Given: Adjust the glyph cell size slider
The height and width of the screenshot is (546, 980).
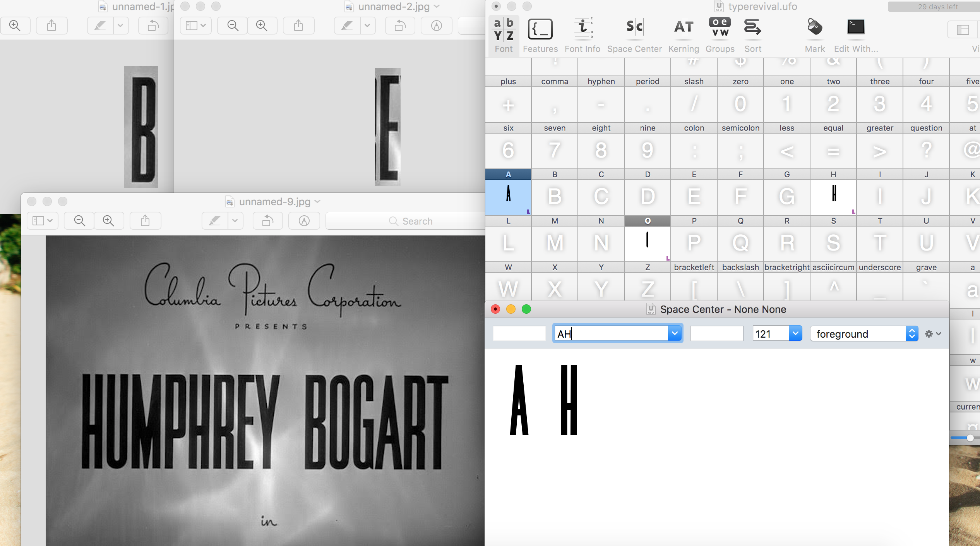Looking at the screenshot, I should [x=970, y=438].
